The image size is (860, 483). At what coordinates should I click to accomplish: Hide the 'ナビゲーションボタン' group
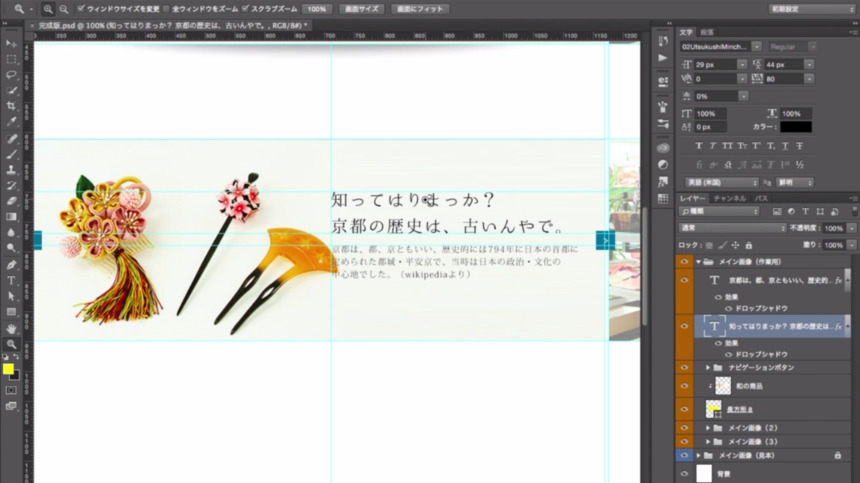(684, 368)
